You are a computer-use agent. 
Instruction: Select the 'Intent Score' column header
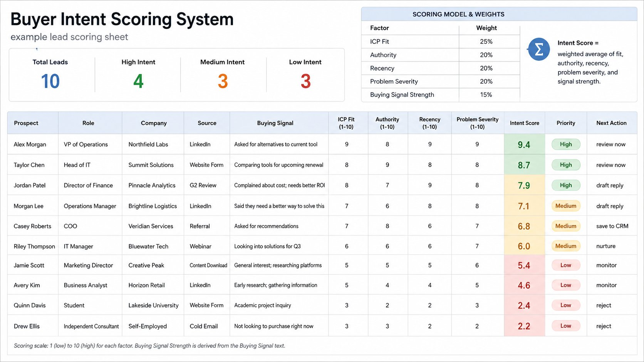tap(524, 123)
